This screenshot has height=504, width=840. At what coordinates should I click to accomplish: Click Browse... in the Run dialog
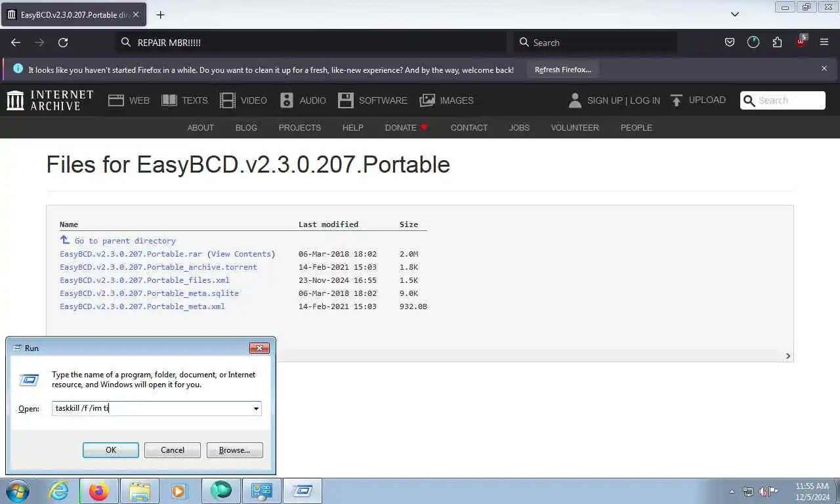234,450
